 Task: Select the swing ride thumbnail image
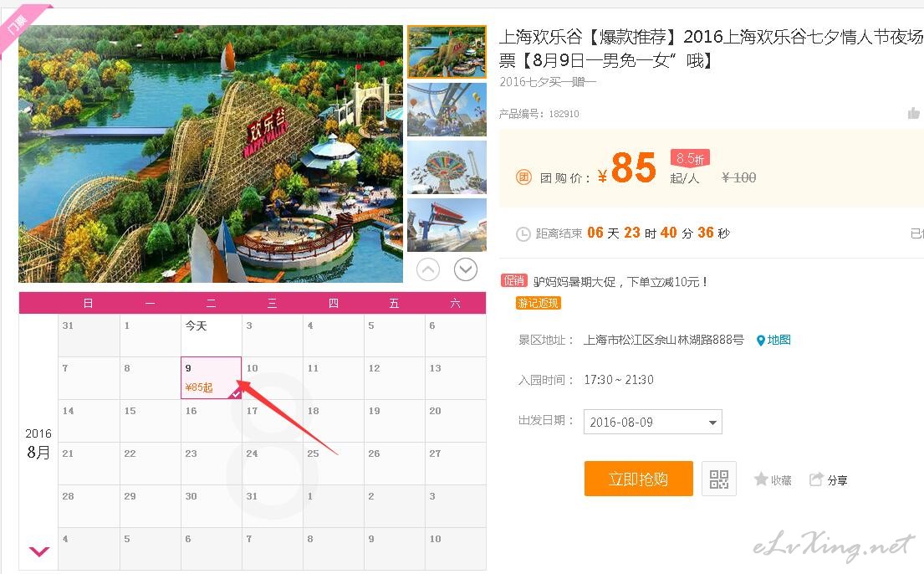(x=447, y=167)
